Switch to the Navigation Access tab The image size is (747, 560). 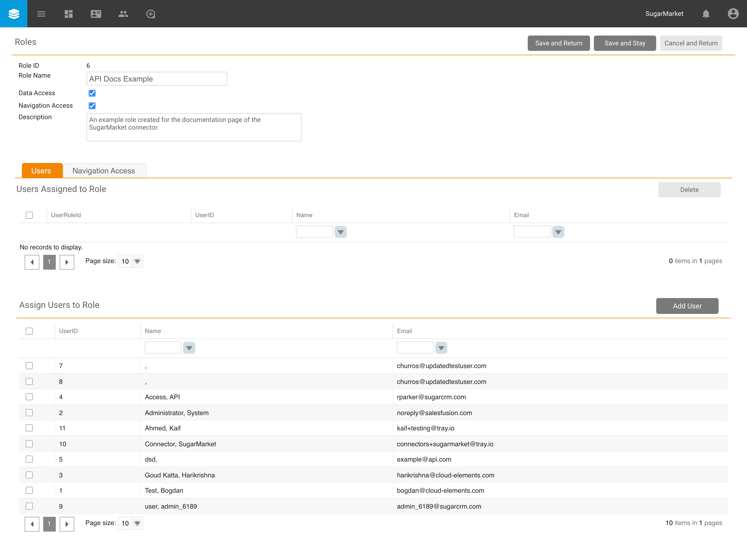point(104,171)
